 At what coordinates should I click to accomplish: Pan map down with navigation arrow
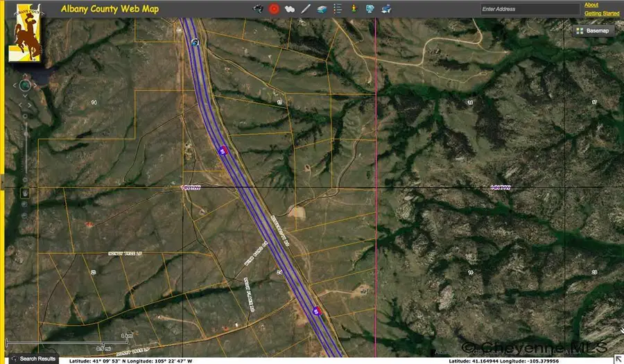(x=25, y=96)
